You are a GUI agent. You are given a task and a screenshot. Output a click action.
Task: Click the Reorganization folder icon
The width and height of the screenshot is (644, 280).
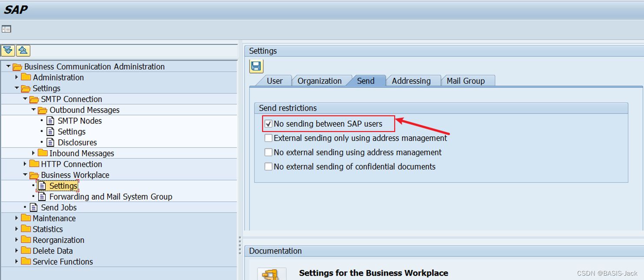tap(26, 240)
